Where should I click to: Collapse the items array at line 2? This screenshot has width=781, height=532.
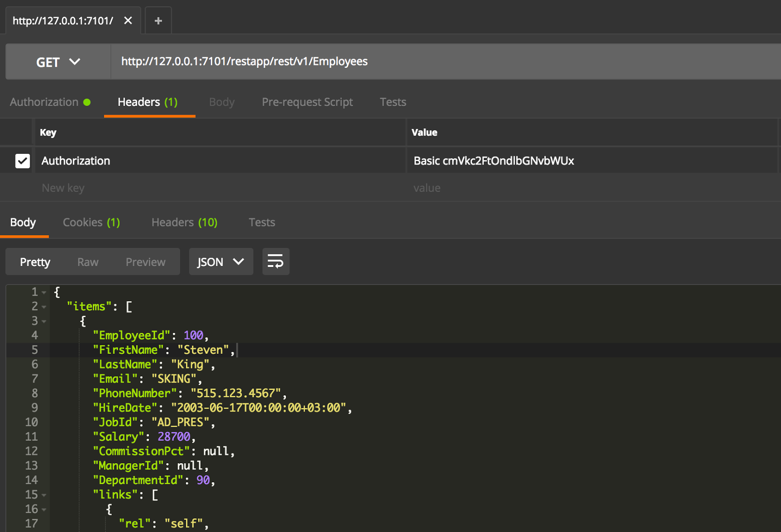pyautogui.click(x=44, y=307)
